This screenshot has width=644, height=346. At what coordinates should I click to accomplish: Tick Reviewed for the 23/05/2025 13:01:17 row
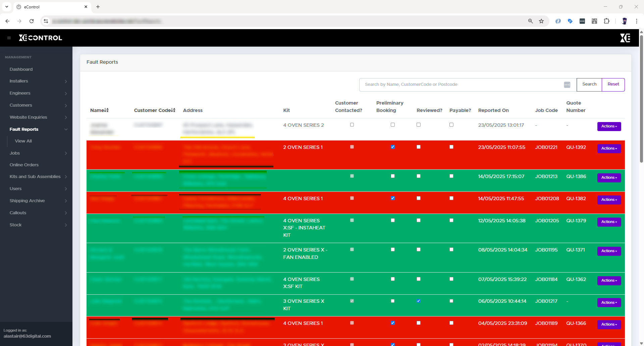point(419,125)
